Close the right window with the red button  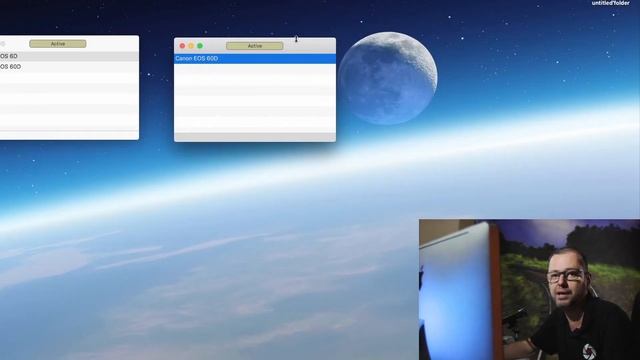pos(182,46)
